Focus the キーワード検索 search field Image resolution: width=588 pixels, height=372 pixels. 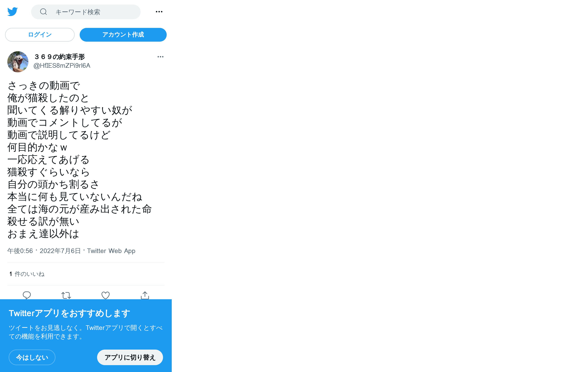tap(86, 12)
